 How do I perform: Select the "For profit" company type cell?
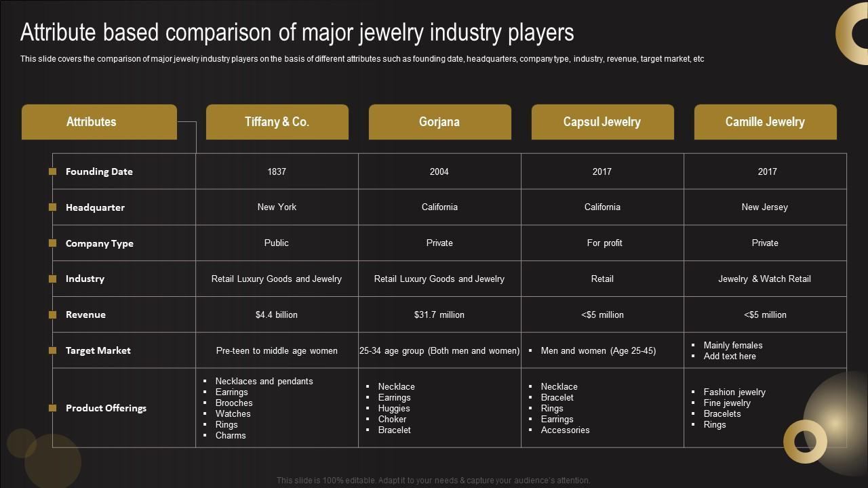pyautogui.click(x=604, y=243)
